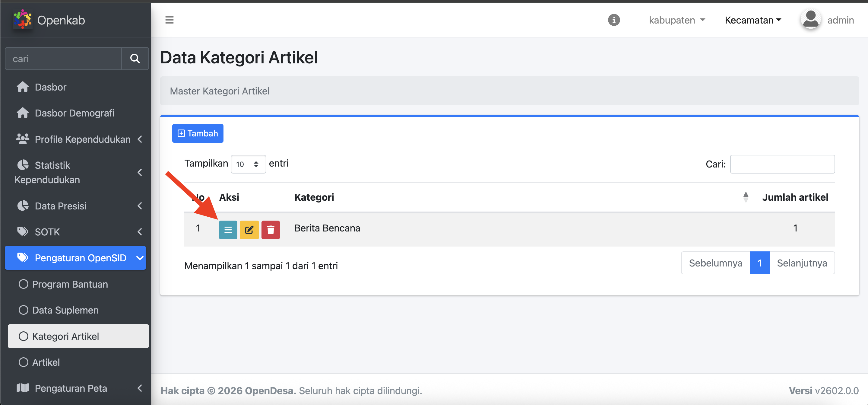Open the Tampilkan entries count selector

(x=248, y=164)
